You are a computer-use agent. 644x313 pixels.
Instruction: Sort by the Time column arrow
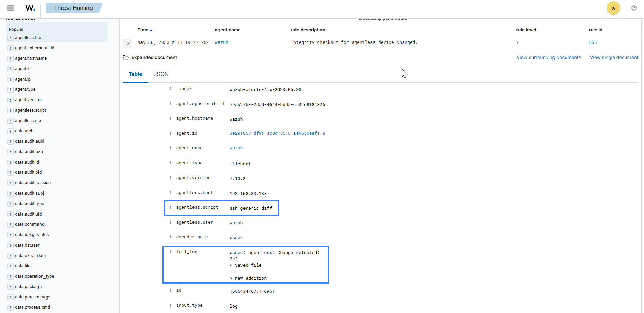click(151, 30)
